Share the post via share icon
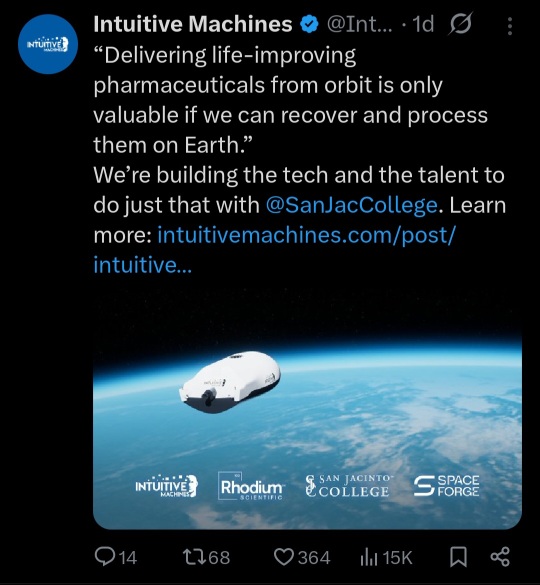This screenshot has width=540, height=585. point(500,557)
